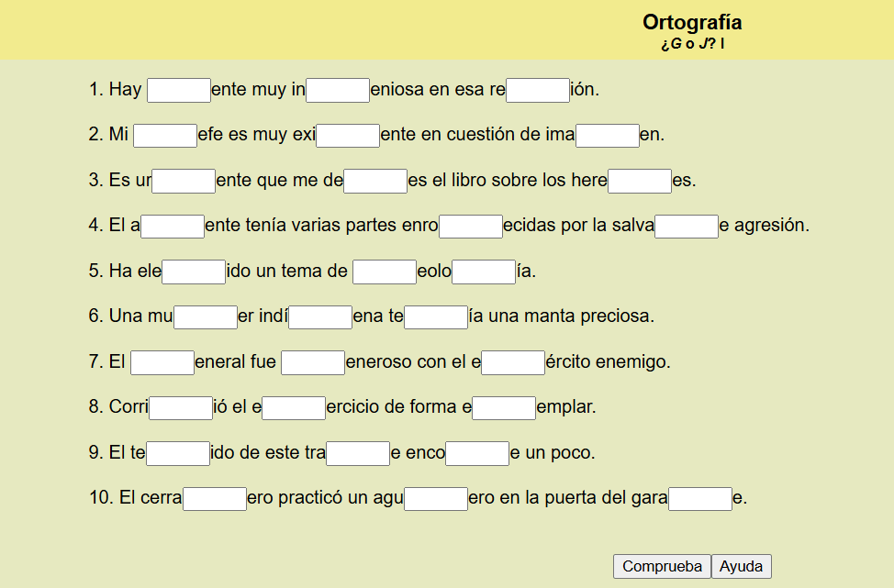Focus the blank after "here" in sentence 3
Viewport: 894px width, 588px height.
coord(640,181)
